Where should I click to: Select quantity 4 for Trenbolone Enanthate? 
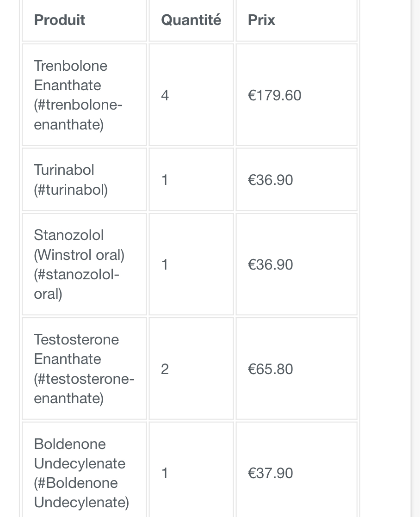[x=165, y=95]
